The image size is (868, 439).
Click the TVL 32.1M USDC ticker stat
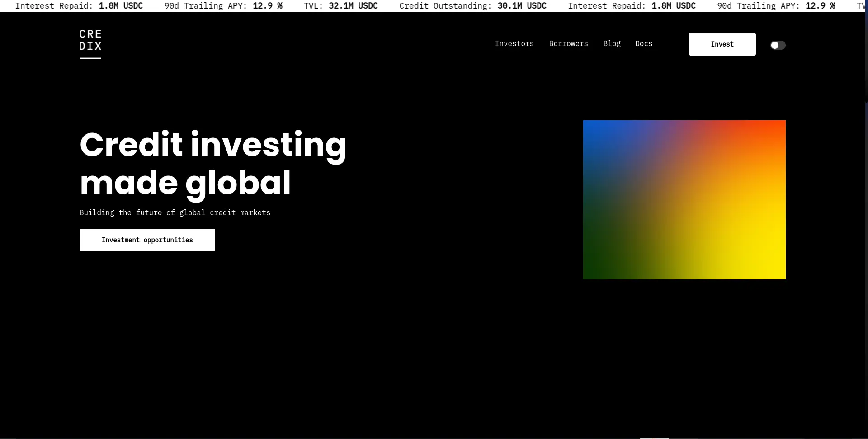tap(340, 6)
